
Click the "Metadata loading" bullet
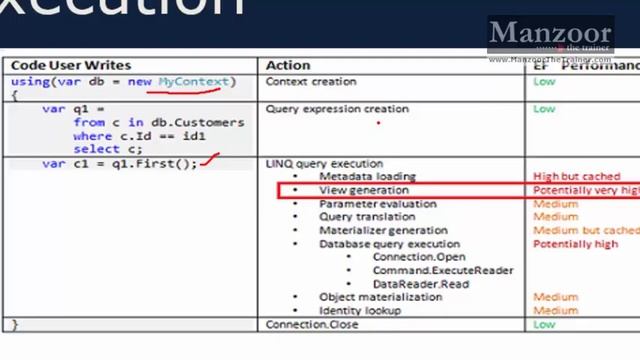pyautogui.click(x=367, y=176)
